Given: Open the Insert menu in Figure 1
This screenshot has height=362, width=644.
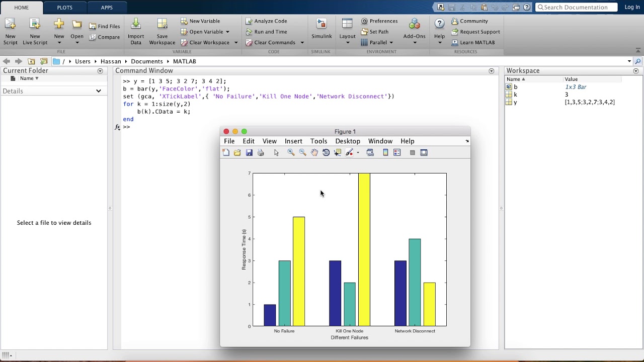Looking at the screenshot, I should pos(293,141).
